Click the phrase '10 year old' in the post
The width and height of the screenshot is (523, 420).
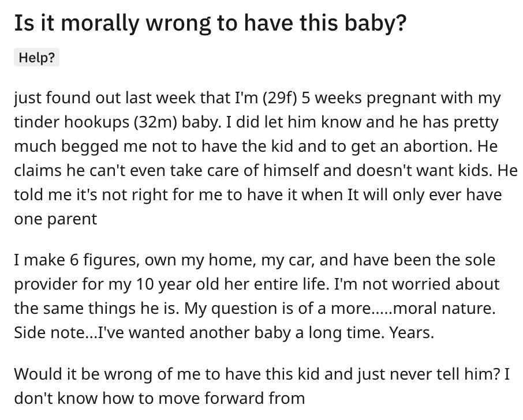[170, 284]
